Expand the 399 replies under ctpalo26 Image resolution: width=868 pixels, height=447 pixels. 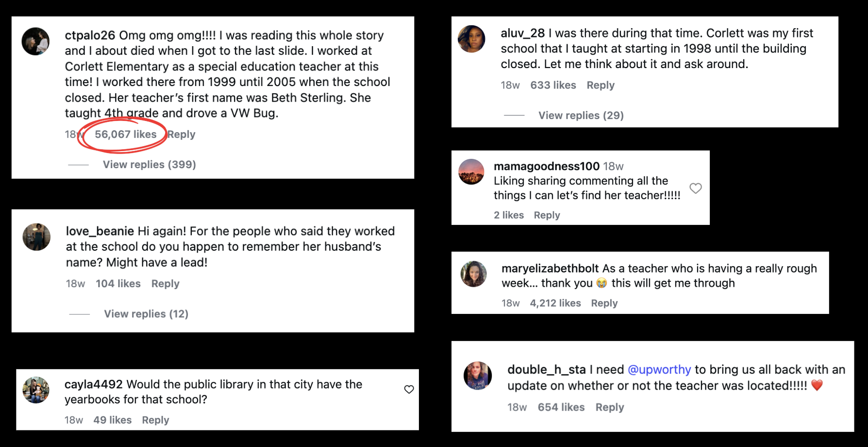(x=149, y=165)
